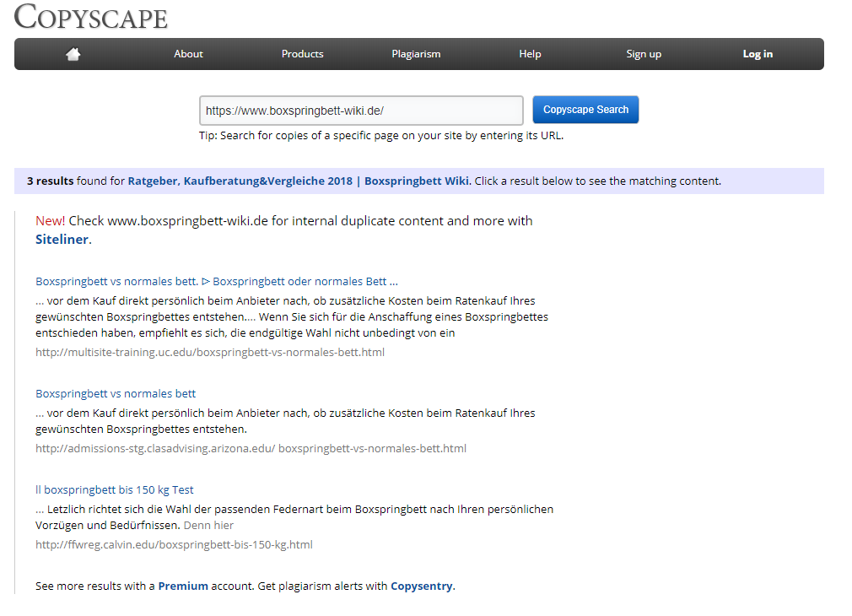852x616 pixels.
Task: Click the tip text below search box
Action: point(381,135)
